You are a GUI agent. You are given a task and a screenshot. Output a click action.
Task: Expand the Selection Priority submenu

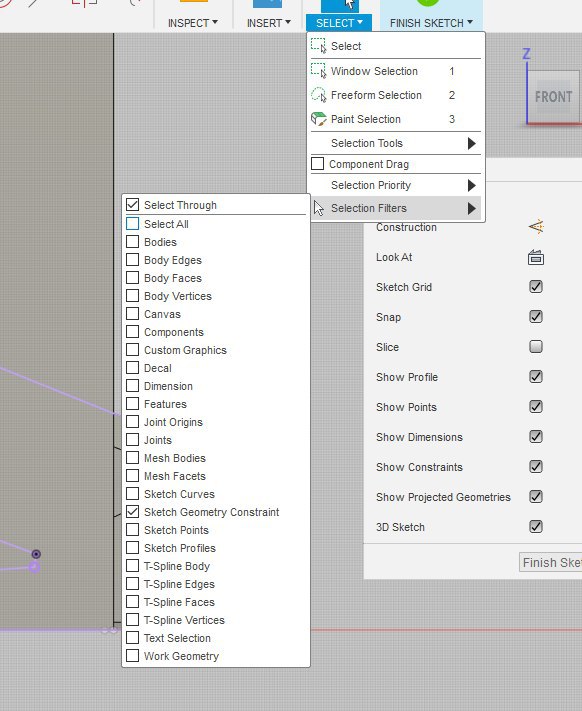pyautogui.click(x=395, y=185)
